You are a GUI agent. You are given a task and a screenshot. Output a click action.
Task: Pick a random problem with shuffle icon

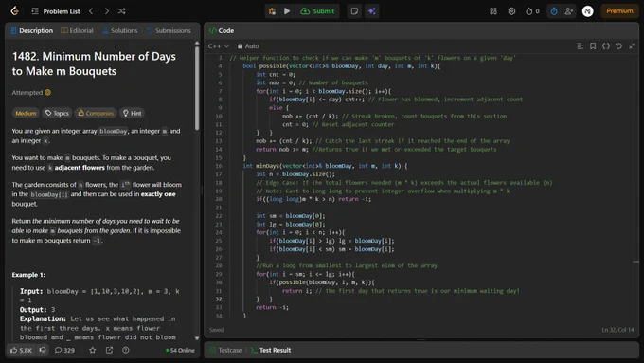[121, 11]
